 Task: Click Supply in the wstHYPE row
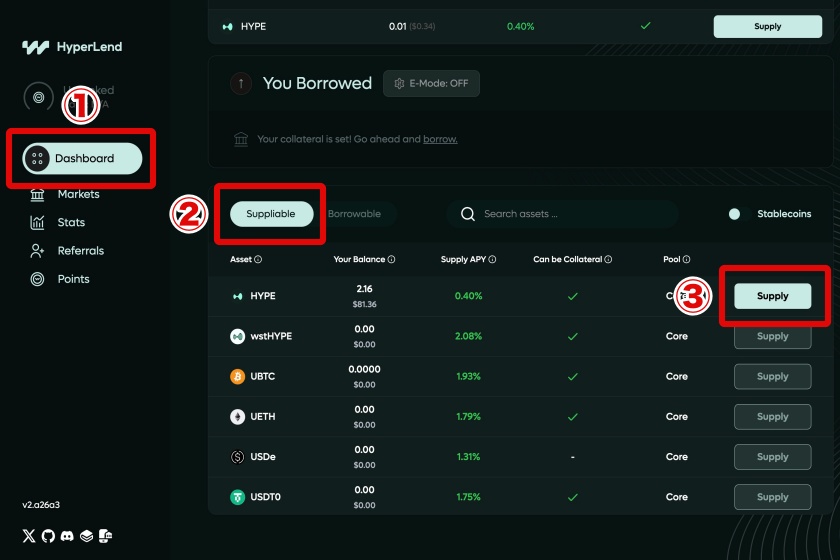(772, 337)
